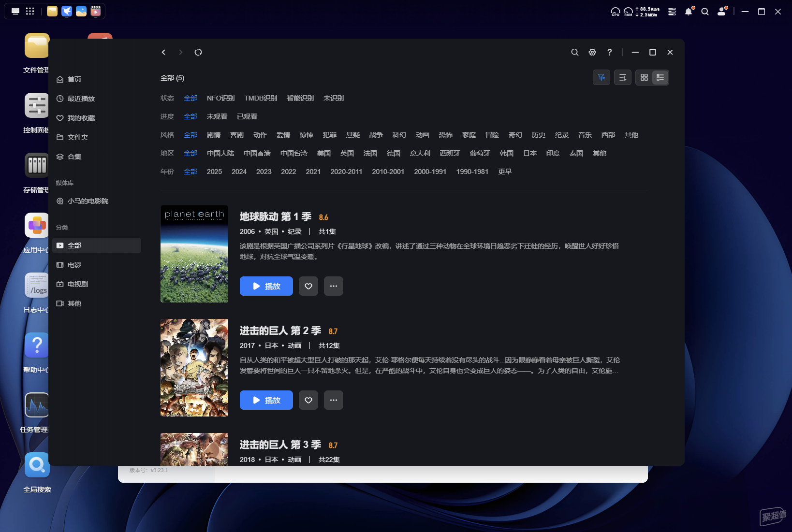Filter year by 2025
Viewport: 792px width, 532px height.
(214, 172)
